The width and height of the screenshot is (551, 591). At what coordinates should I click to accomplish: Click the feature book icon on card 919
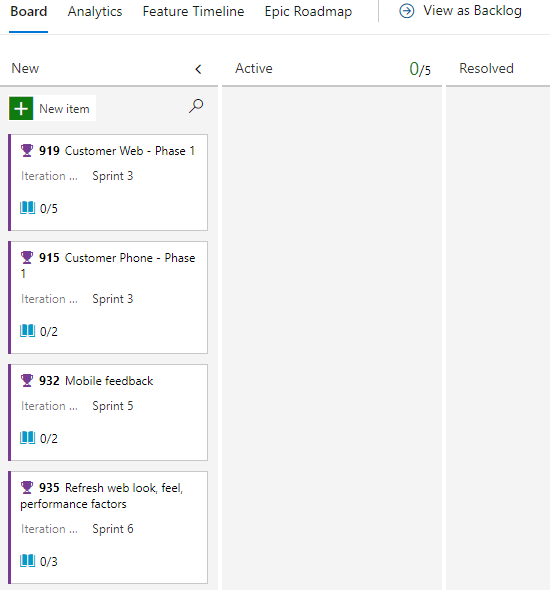pyautogui.click(x=28, y=208)
